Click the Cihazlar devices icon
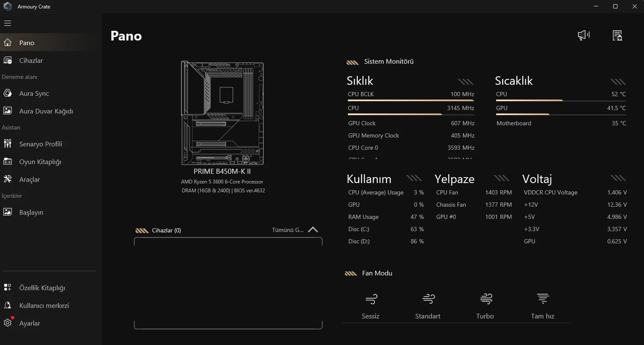The height and width of the screenshot is (345, 644). click(8, 60)
